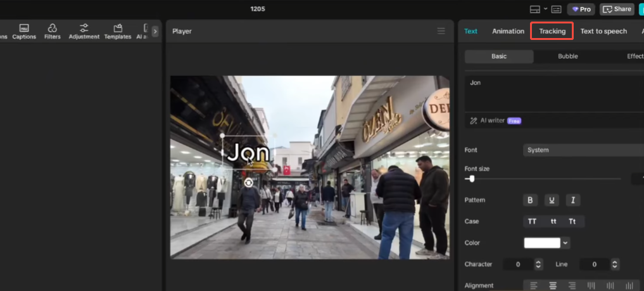This screenshot has width=644, height=291.
Task: Open the Templates library
Action: [x=118, y=32]
